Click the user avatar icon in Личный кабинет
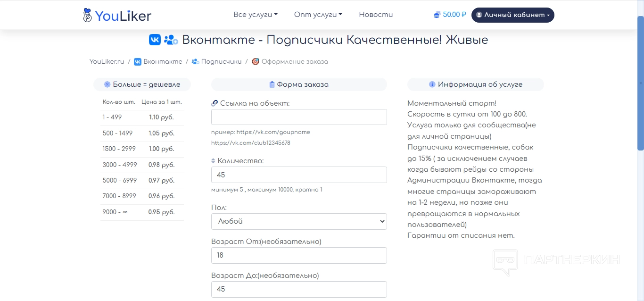644x301 pixels. pyautogui.click(x=479, y=15)
